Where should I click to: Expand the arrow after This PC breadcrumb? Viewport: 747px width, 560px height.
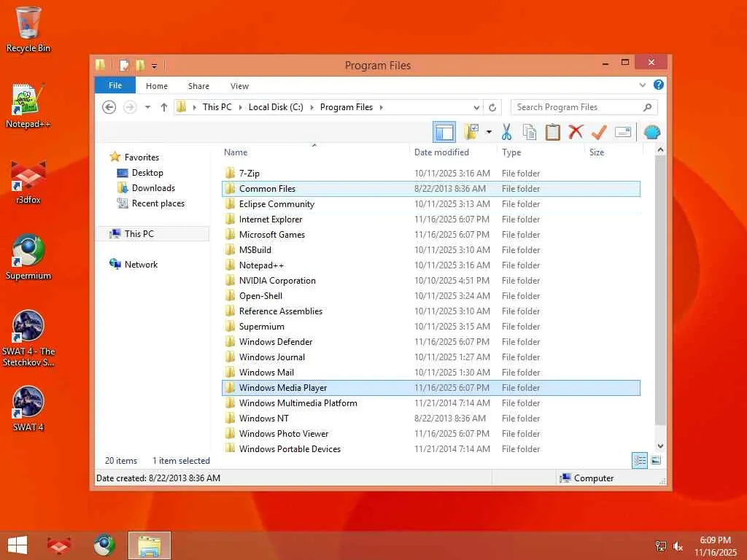(x=240, y=108)
